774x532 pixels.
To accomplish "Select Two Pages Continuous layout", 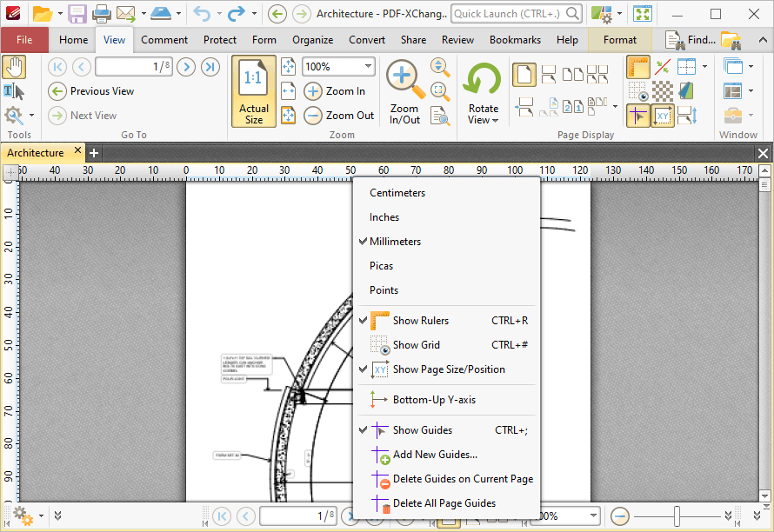I will tap(597, 75).
